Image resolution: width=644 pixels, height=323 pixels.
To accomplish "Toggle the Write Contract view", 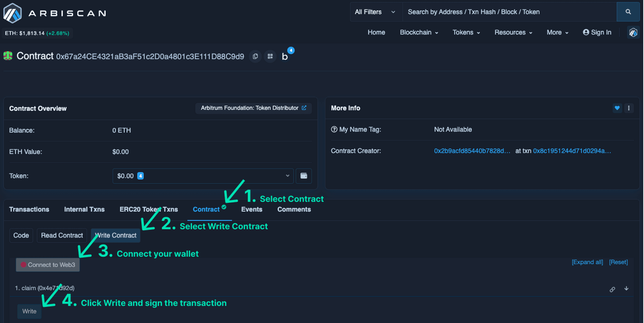I will pos(115,235).
